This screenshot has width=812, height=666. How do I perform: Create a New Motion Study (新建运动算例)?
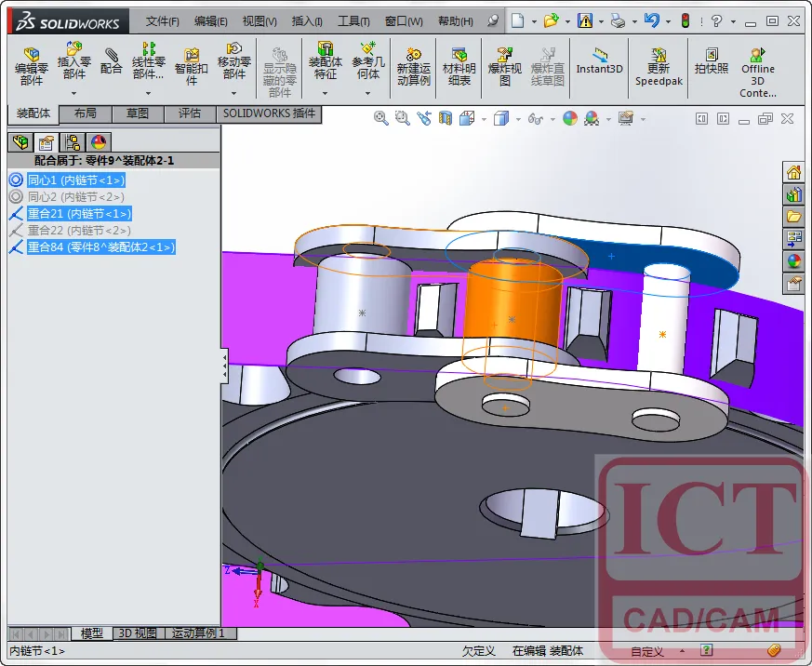click(x=413, y=66)
